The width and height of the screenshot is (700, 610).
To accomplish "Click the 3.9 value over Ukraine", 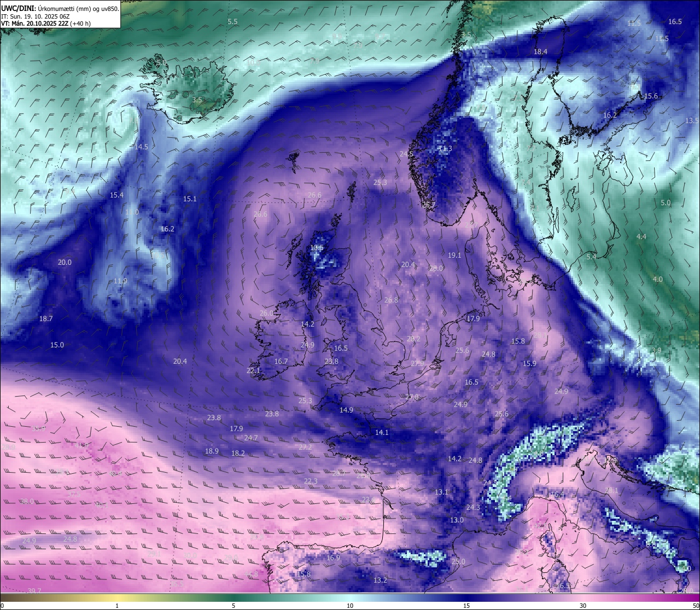I will click(x=656, y=350).
